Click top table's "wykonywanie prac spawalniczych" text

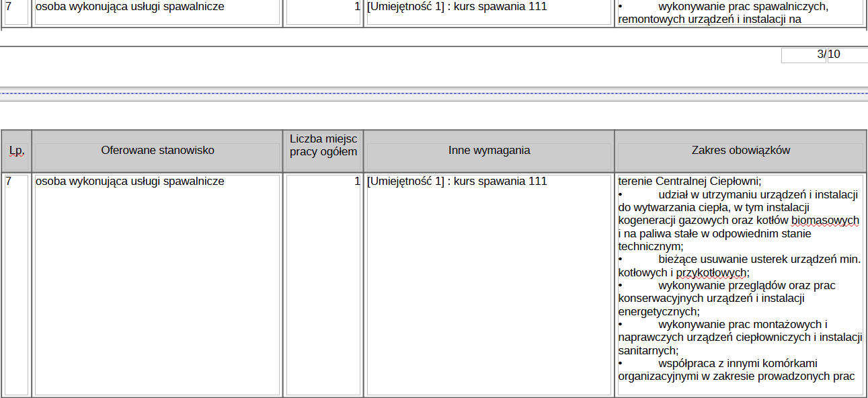743,7
